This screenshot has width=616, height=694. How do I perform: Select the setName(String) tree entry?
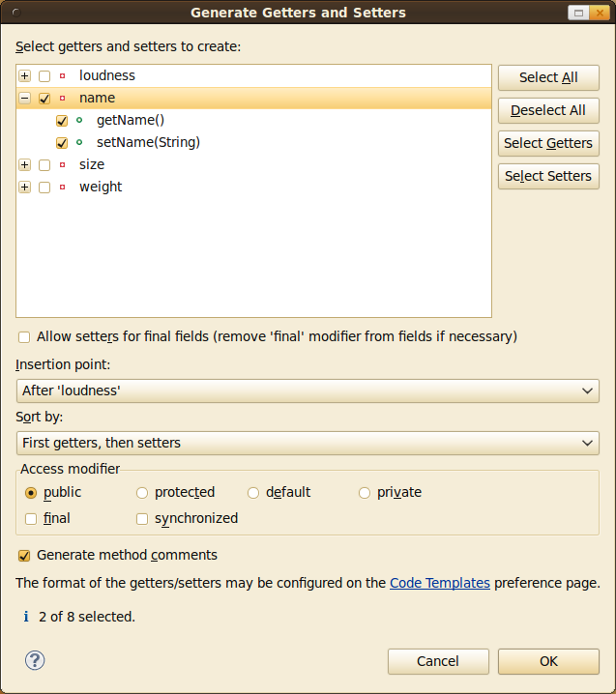tap(148, 142)
